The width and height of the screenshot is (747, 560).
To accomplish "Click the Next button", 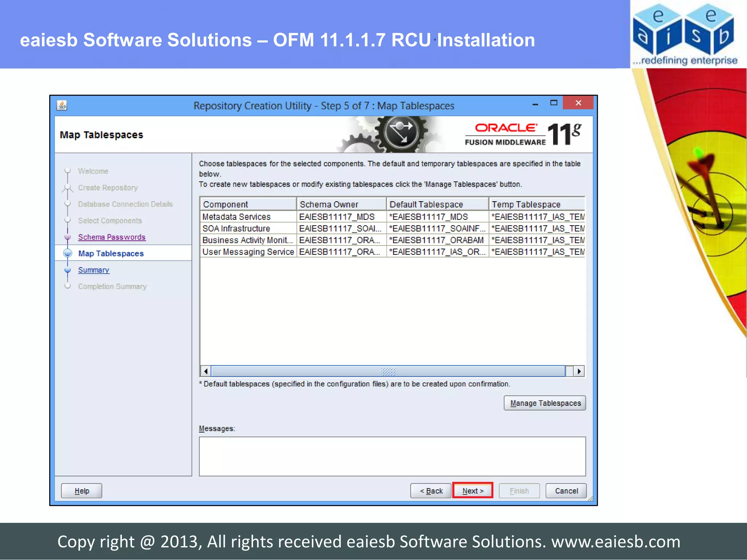I will (x=473, y=491).
